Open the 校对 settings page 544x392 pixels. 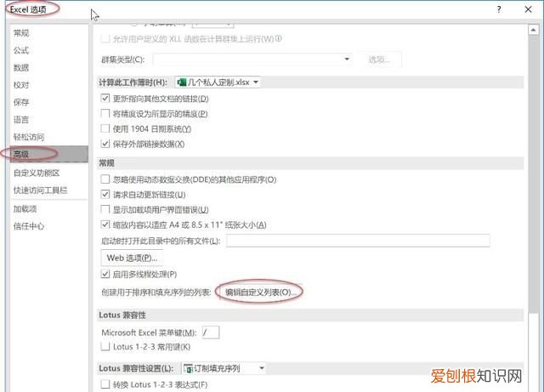point(21,85)
